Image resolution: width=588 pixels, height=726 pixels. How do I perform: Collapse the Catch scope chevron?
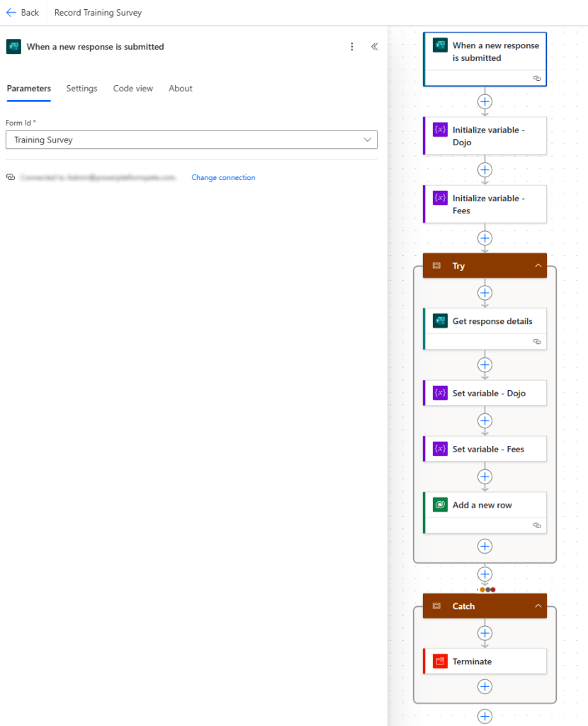(538, 606)
